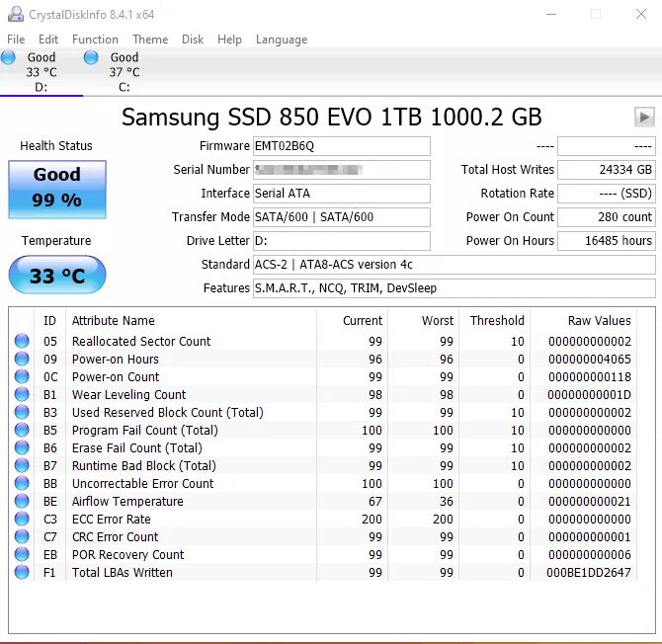
Task: Click the Threshold column header
Action: point(495,321)
